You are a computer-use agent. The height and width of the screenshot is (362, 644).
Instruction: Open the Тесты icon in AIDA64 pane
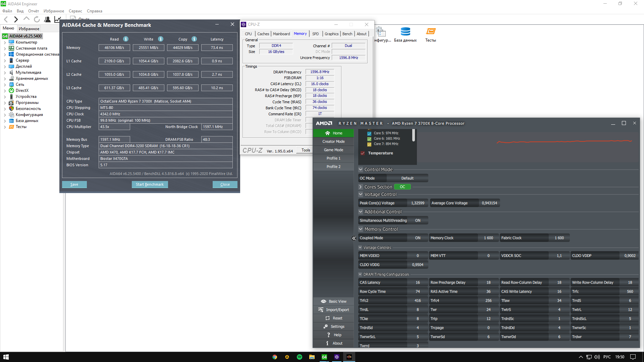(x=431, y=32)
